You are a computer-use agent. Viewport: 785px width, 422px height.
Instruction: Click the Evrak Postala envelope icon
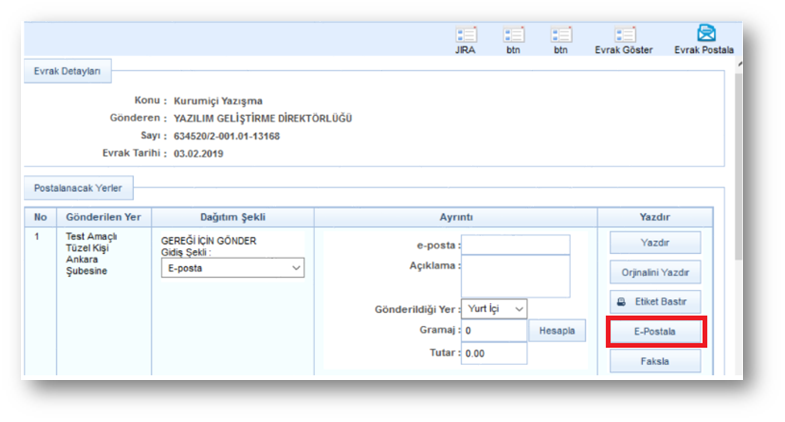click(704, 37)
